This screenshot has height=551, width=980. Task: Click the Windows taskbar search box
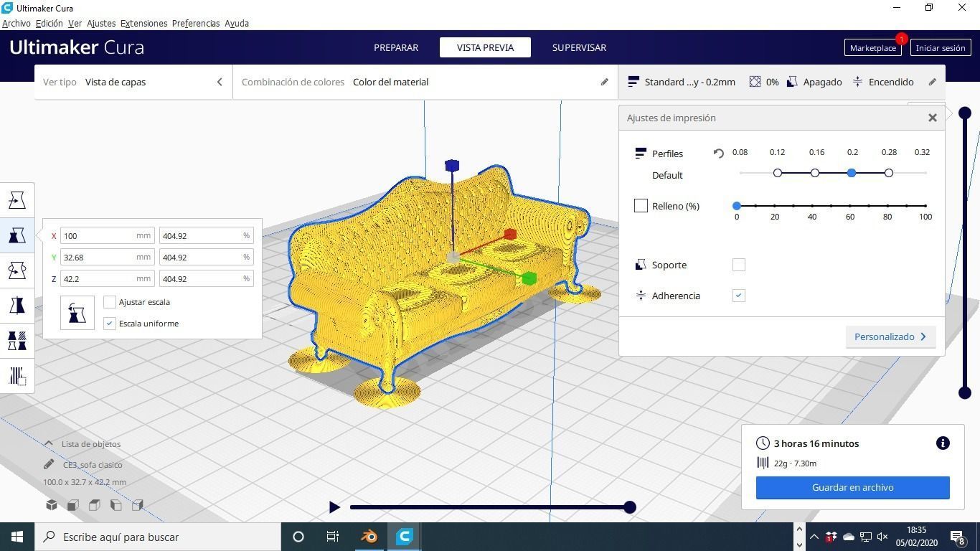[158, 537]
